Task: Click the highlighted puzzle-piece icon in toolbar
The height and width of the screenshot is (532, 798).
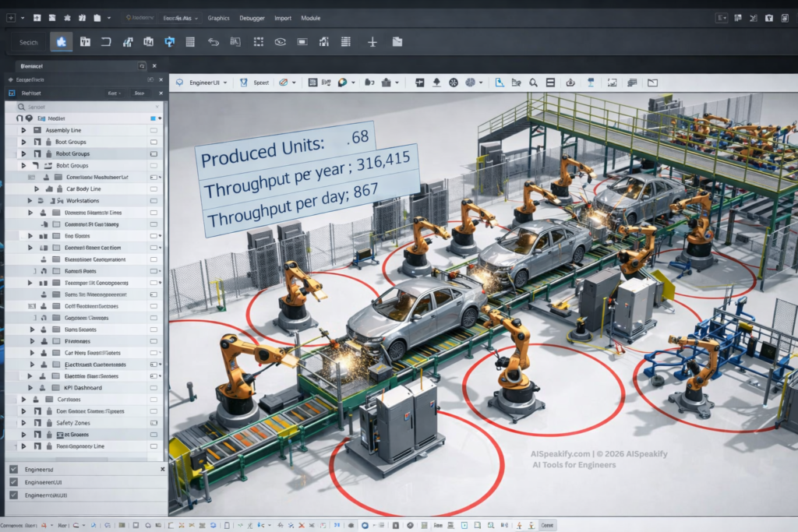Action: coord(60,42)
